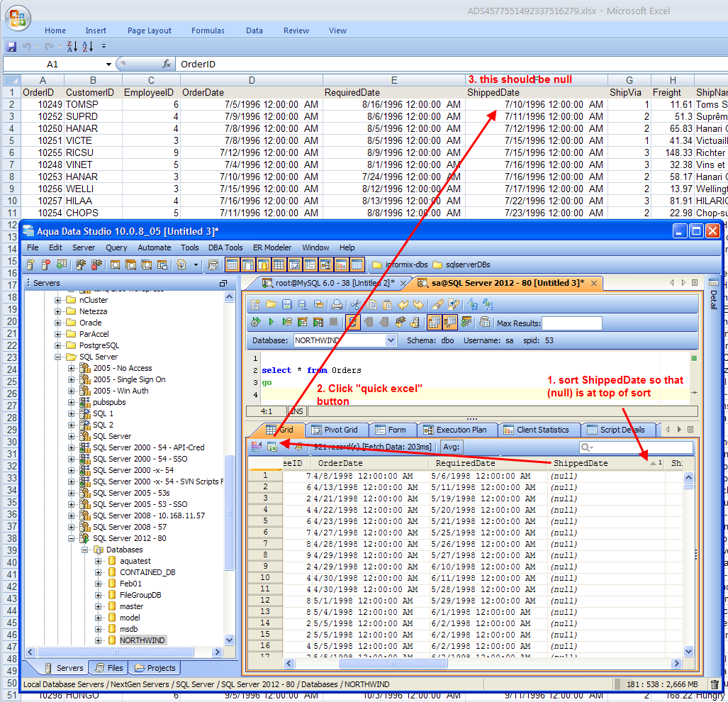Open the Excel Name Box dropdown arrow
The height and width of the screenshot is (702, 728).
point(108,64)
